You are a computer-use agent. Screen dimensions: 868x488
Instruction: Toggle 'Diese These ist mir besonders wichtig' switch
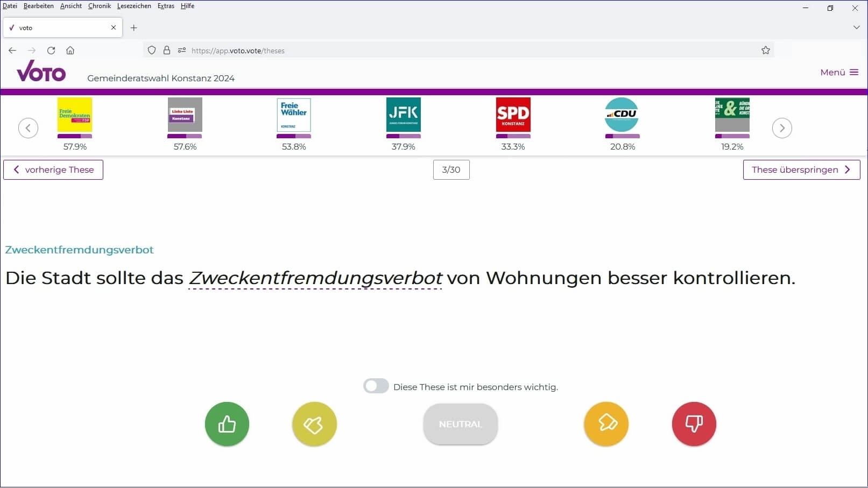click(x=376, y=386)
